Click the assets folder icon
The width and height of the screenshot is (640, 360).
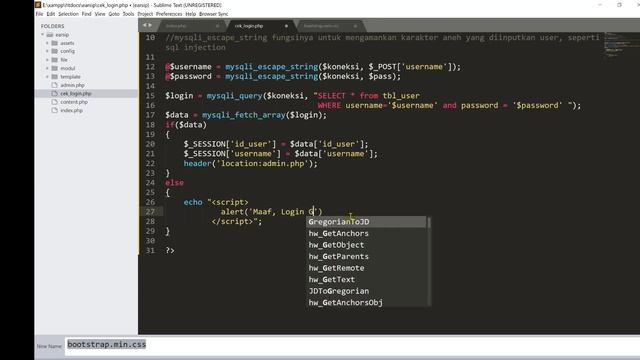point(55,43)
